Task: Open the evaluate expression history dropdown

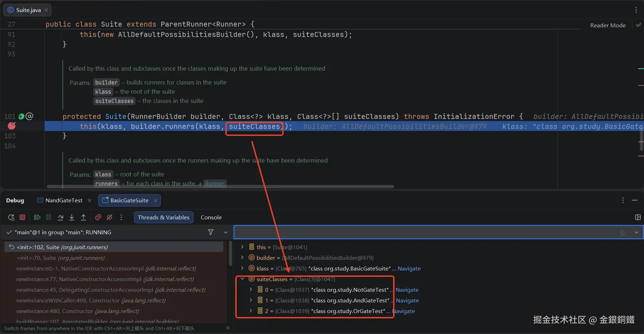Action: 637,232
